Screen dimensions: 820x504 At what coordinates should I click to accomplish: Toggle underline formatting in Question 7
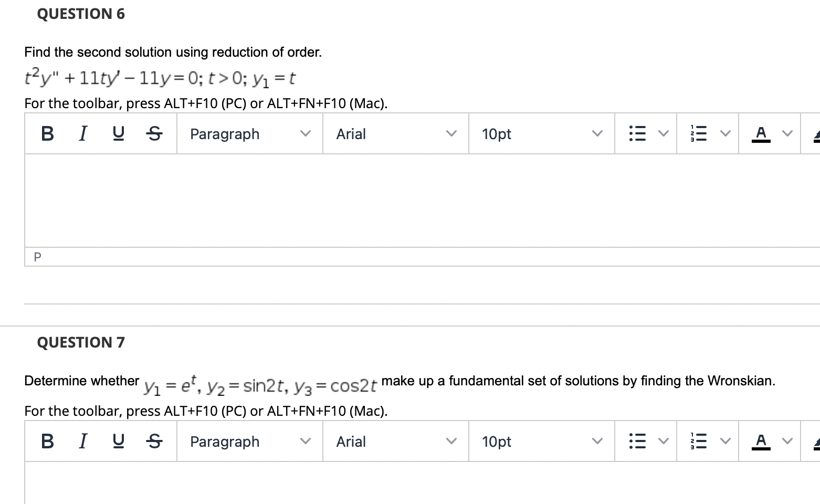click(118, 442)
